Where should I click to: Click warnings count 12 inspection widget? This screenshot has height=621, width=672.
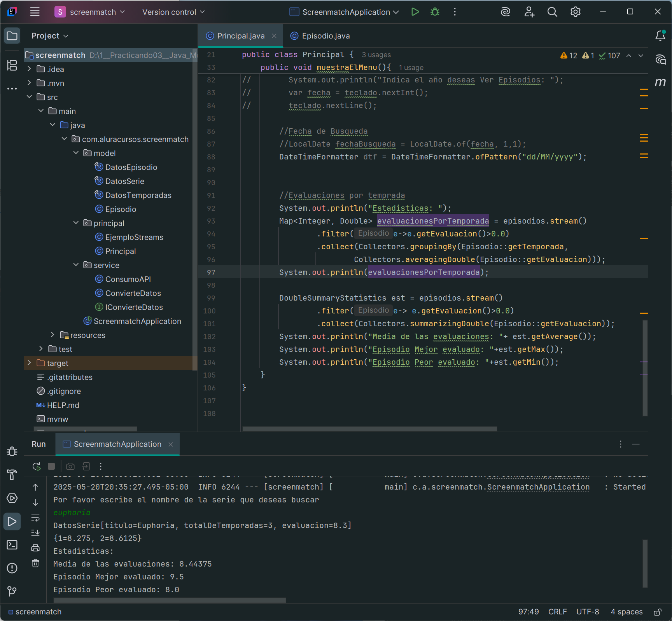click(569, 56)
